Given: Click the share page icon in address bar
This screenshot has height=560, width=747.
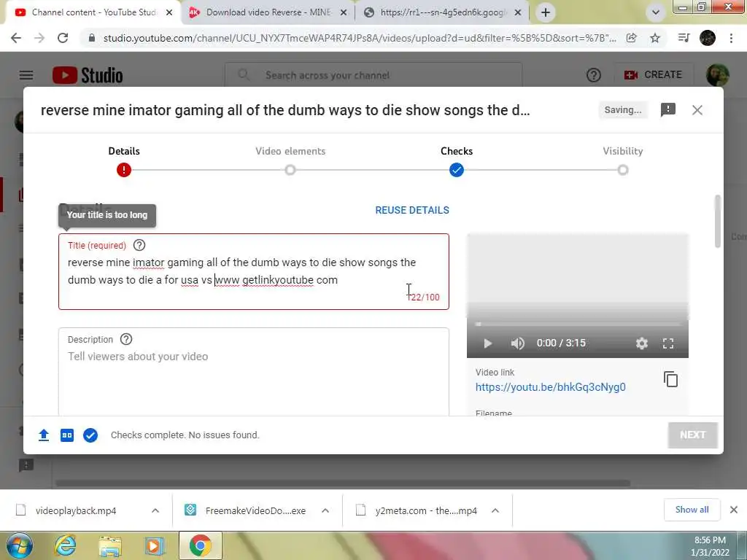Looking at the screenshot, I should [632, 38].
